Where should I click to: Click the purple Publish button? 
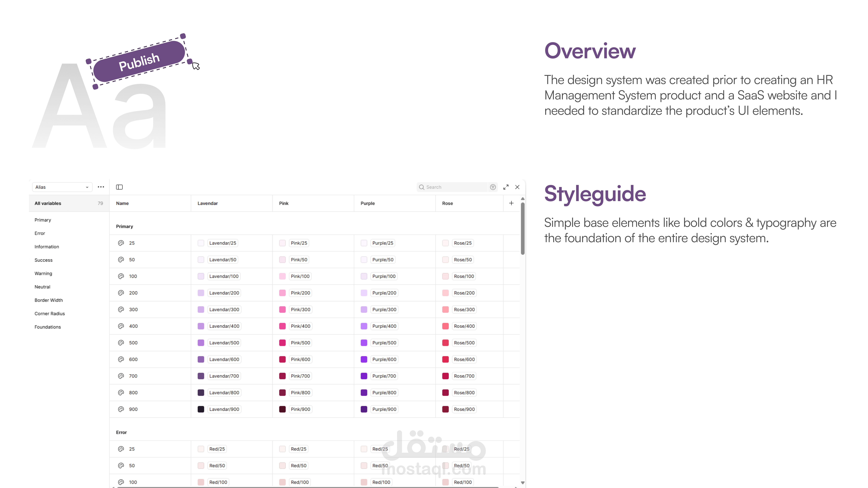click(139, 61)
